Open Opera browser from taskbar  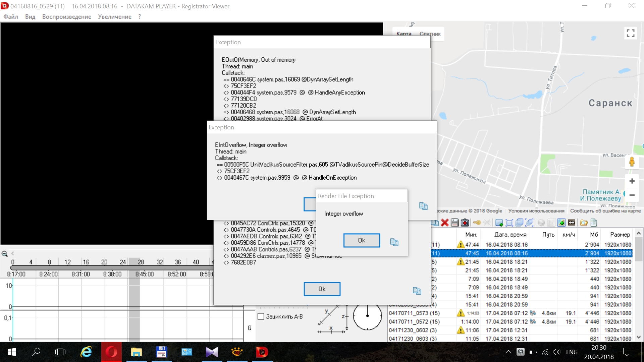click(x=111, y=352)
